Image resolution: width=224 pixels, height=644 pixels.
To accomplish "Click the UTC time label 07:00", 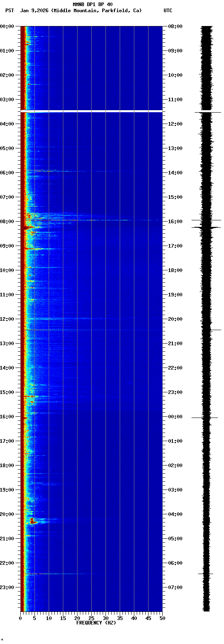I will 175,587.
